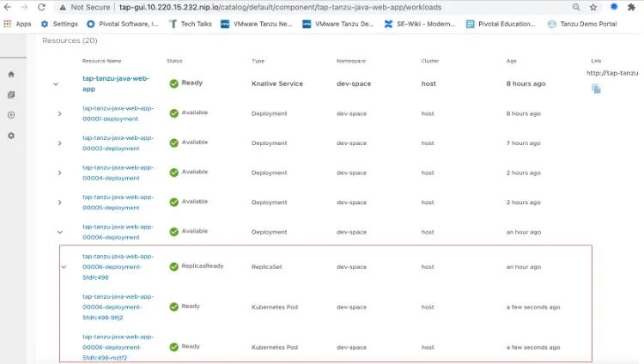
Task: Open the browser extensions puzzle icon
Action: tap(631, 7)
